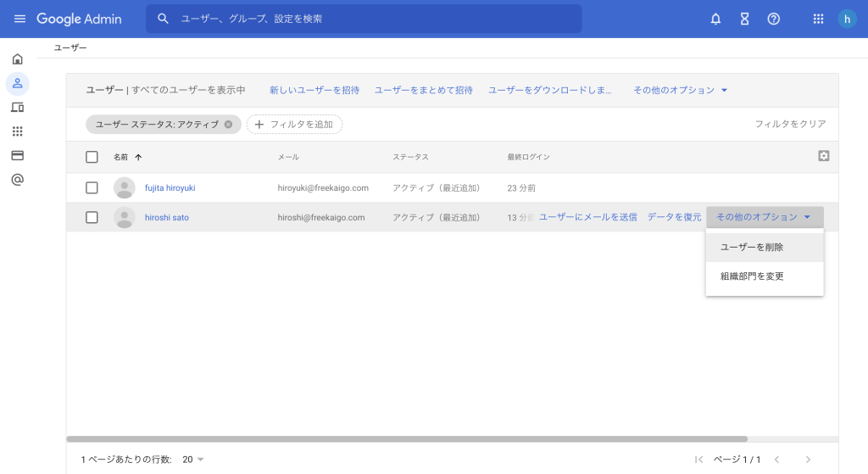
Task: Open the rows-per-page dropdown
Action: click(x=193, y=460)
